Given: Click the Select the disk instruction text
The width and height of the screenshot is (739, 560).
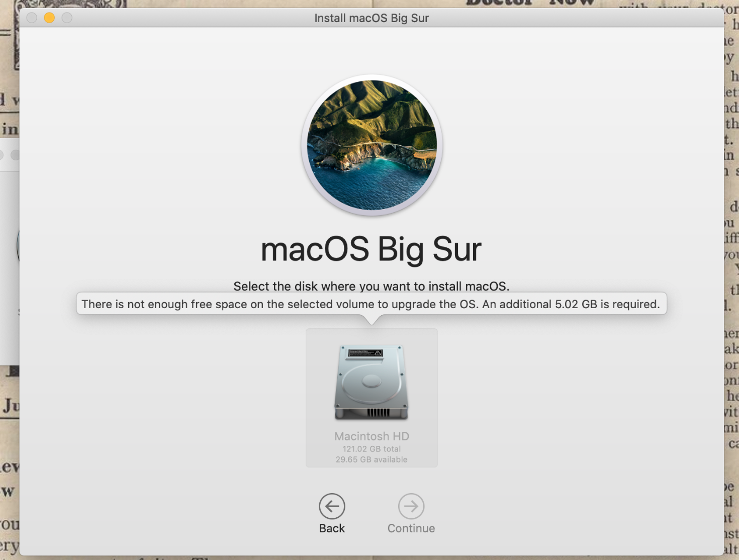Looking at the screenshot, I should pyautogui.click(x=371, y=286).
